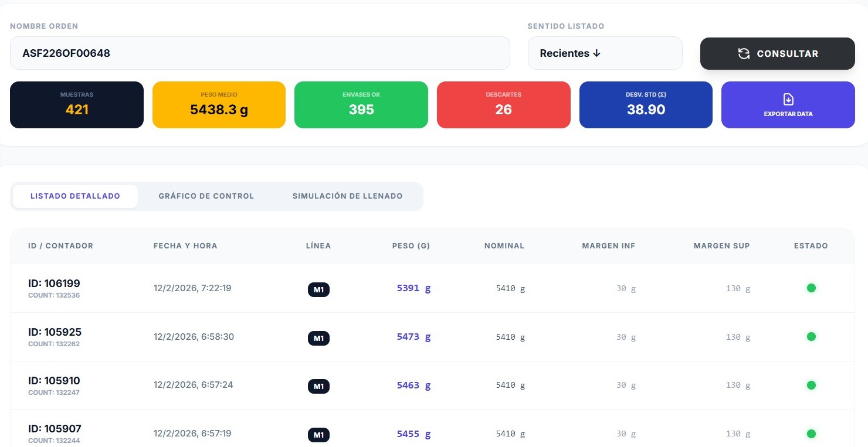Click the M1 line badge for ID 105925
This screenshot has height=447, width=868.
click(x=318, y=338)
